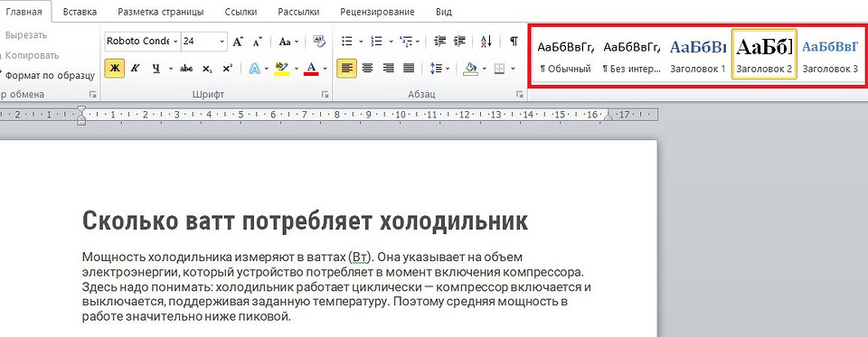Expand the highlight color dropdown arrow
This screenshot has height=337, width=868.
(296, 69)
